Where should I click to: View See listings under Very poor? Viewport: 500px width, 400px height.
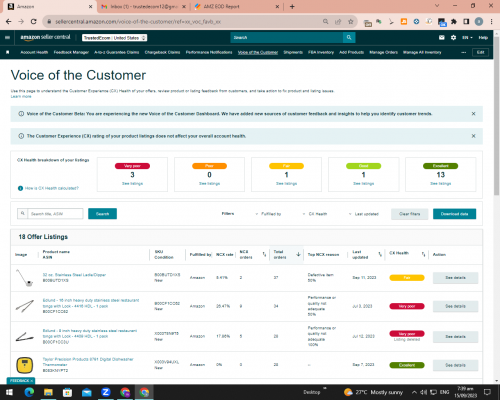coord(132,184)
